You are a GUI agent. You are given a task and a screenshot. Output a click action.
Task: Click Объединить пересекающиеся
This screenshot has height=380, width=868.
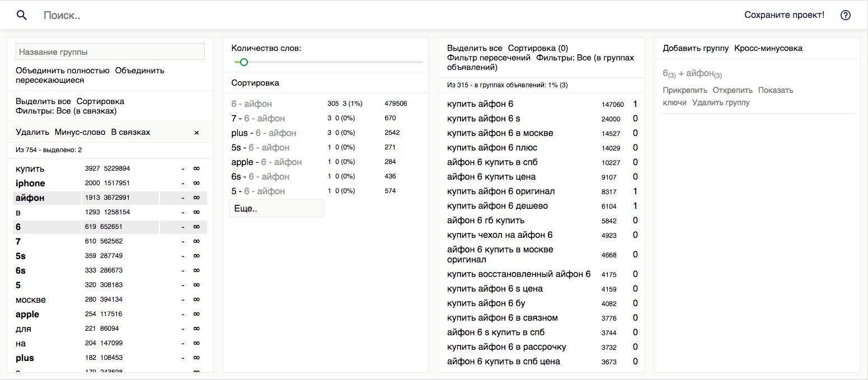[90, 76]
